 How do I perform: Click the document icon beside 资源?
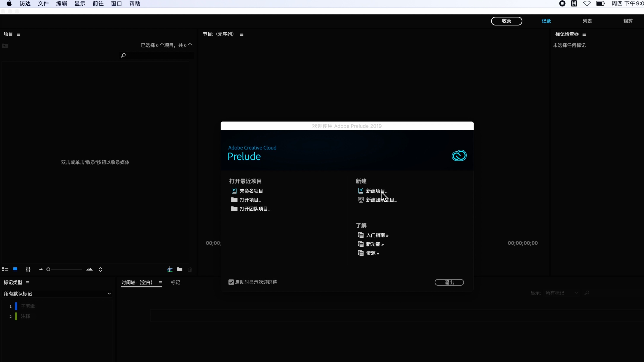tap(361, 253)
